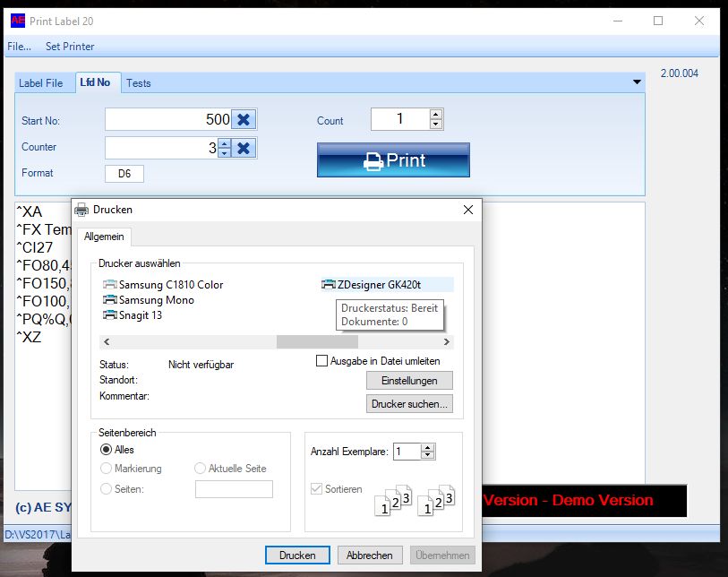Click the Anzahl Exemplare number field
This screenshot has height=577, width=728.
407,452
